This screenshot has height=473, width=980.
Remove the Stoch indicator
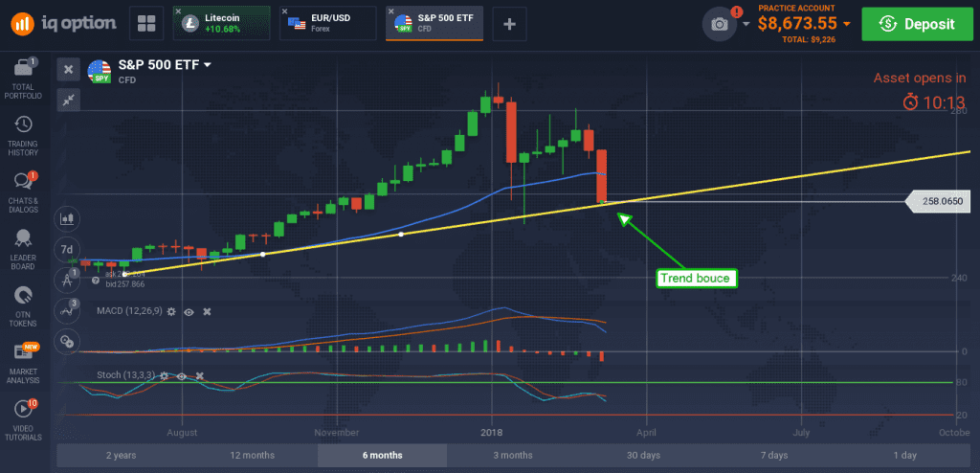tap(200, 376)
